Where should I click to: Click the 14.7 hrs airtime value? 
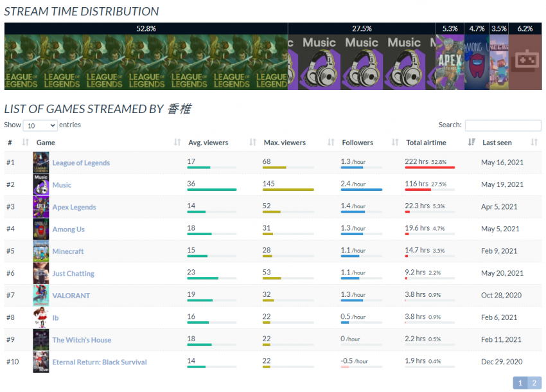[x=417, y=250]
